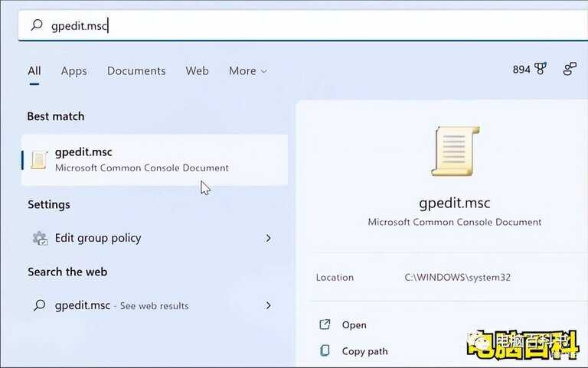Open gpedit.msc Best match result
Image resolution: width=588 pixels, height=368 pixels.
155,160
